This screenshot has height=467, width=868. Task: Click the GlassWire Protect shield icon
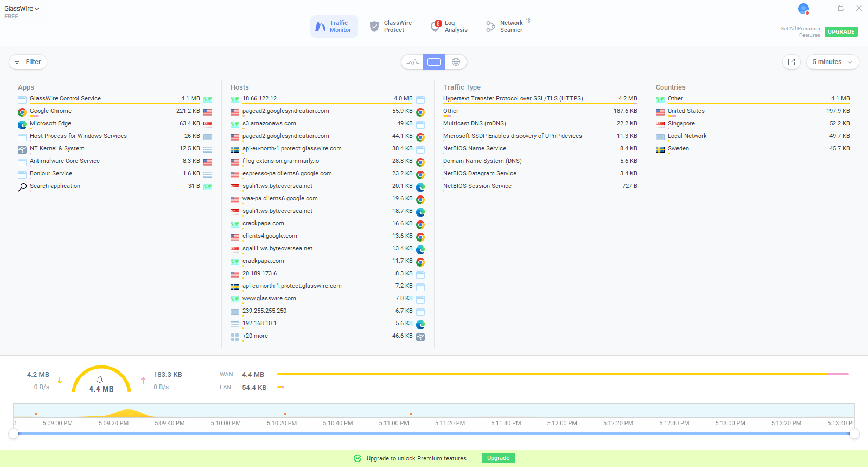[374, 27]
